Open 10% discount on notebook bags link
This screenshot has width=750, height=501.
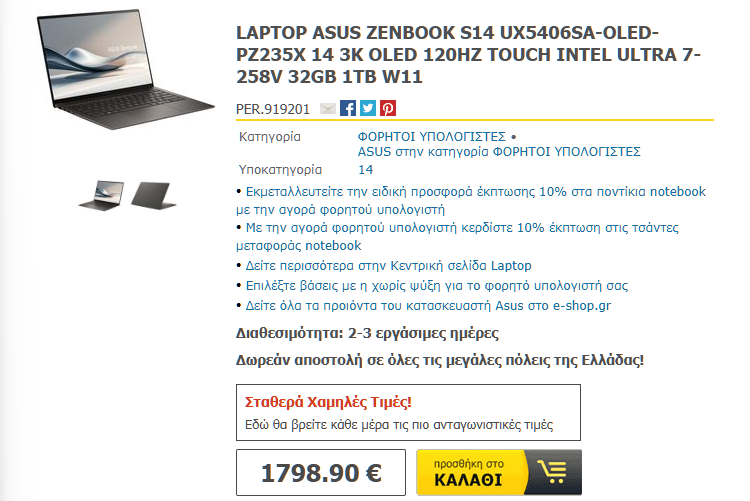(x=458, y=236)
